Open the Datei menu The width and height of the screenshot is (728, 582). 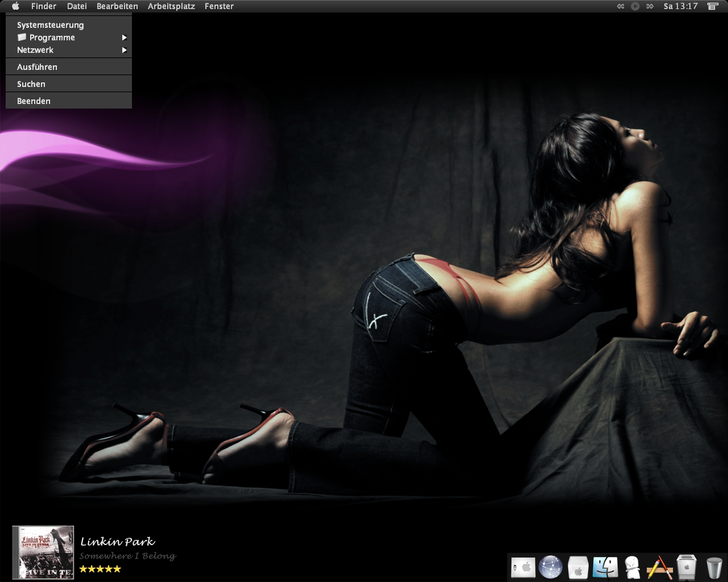[x=77, y=6]
